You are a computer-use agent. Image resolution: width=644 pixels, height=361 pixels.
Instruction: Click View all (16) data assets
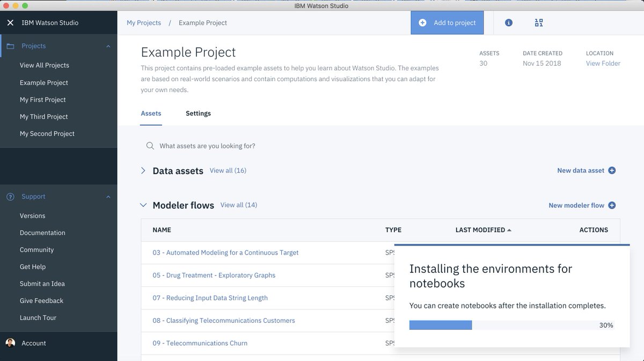(x=228, y=170)
